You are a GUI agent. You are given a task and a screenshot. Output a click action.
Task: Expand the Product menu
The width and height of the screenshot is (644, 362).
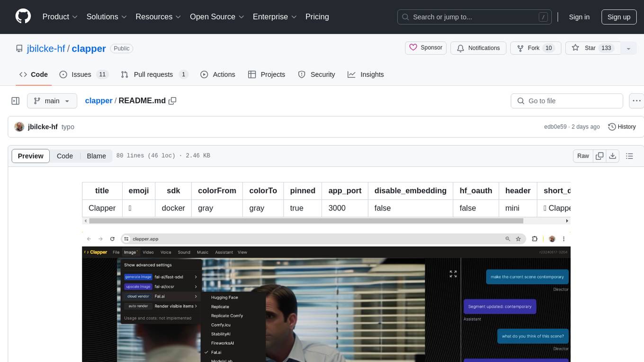60,17
